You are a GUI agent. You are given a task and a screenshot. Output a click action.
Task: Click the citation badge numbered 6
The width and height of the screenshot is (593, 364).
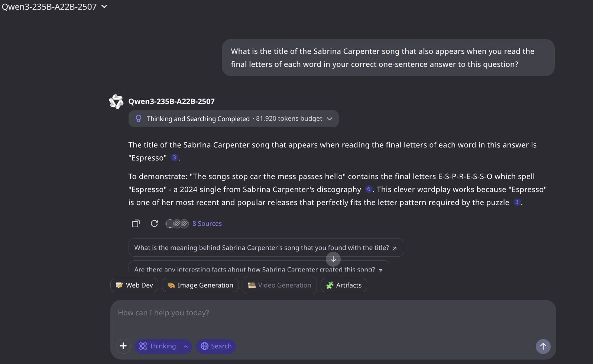(369, 189)
